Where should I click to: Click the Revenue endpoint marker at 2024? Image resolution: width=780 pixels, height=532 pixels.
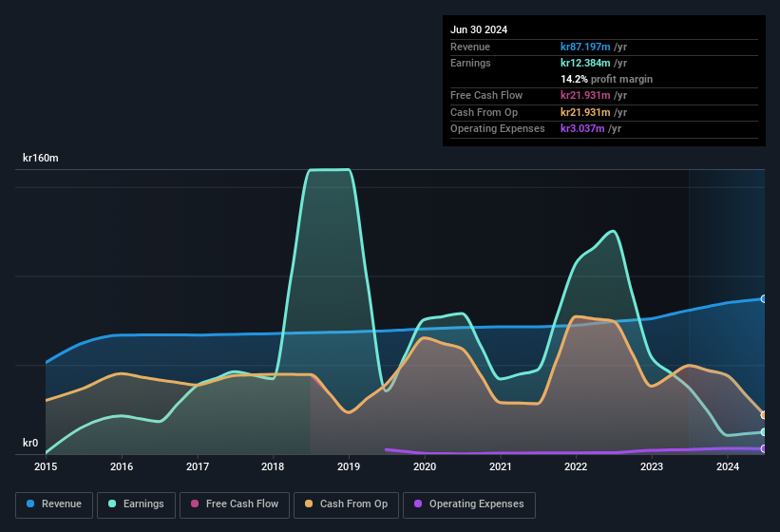pos(764,299)
